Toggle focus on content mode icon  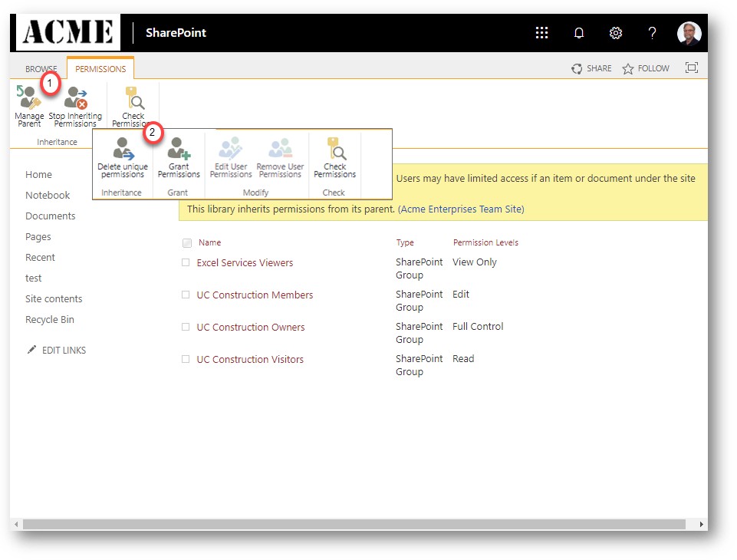(x=692, y=68)
